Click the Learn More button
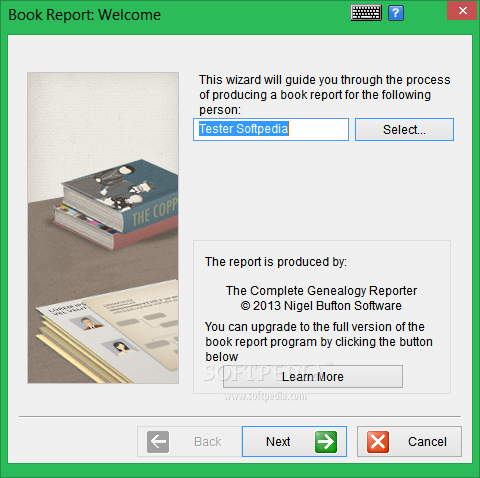The width and height of the screenshot is (480, 478). tap(313, 376)
